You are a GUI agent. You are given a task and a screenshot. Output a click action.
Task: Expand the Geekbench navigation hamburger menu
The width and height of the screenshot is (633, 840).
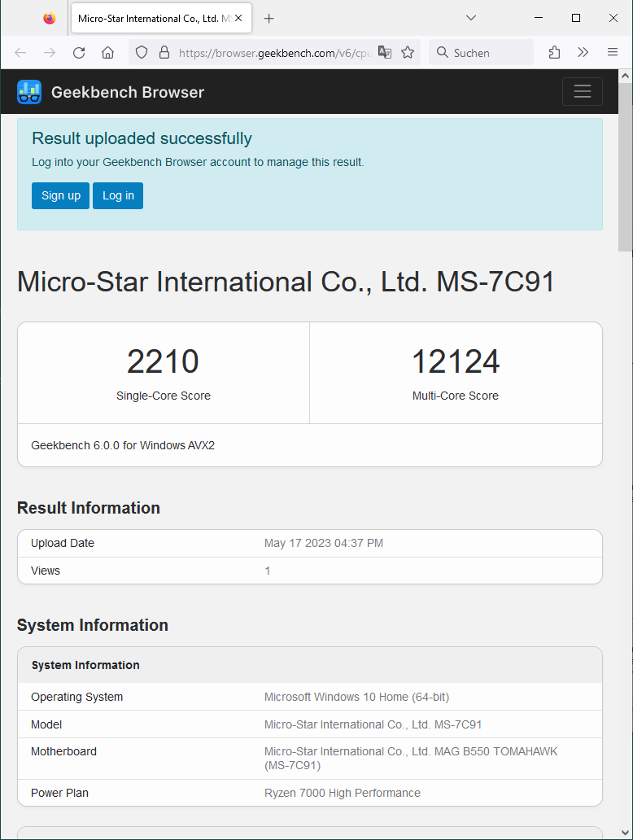tap(583, 92)
